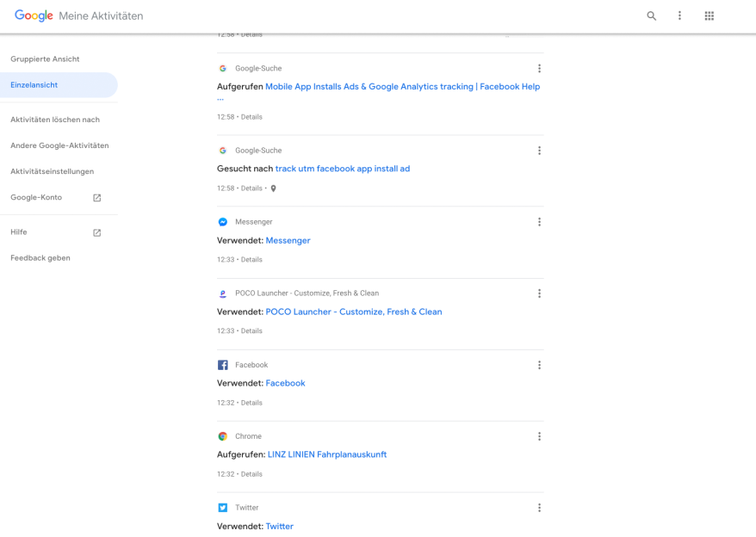Image resolution: width=756 pixels, height=537 pixels.
Task: Open Google apps grid launcher
Action: pyautogui.click(x=710, y=15)
